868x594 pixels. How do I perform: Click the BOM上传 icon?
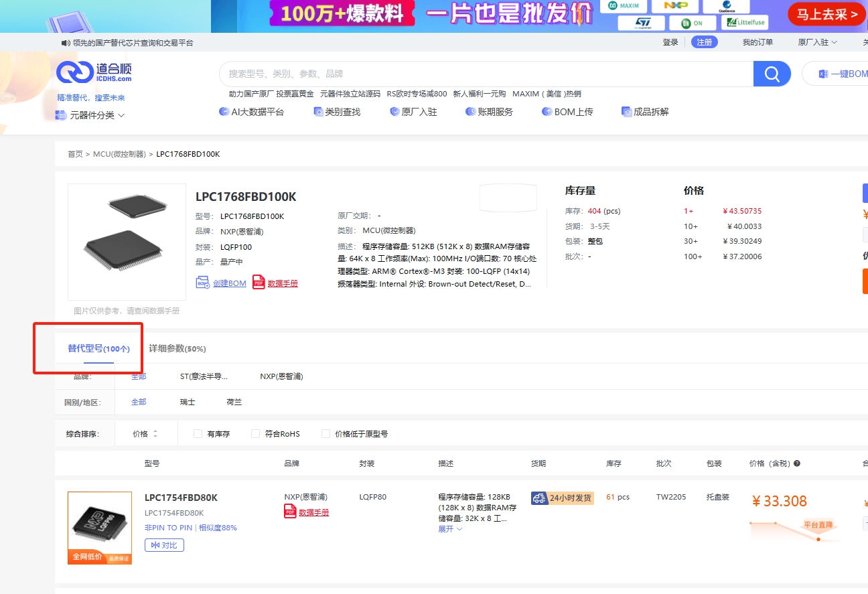pos(547,112)
